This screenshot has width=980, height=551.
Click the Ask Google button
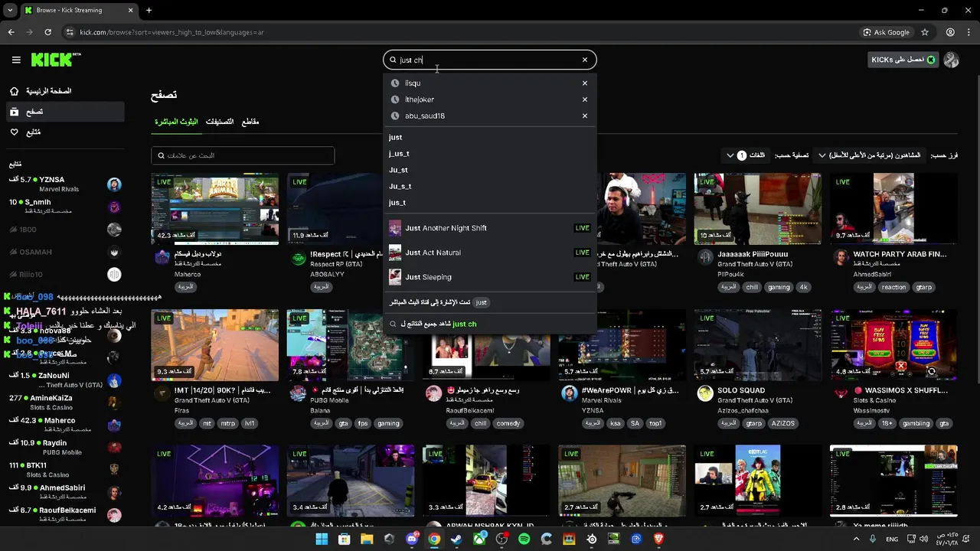pyautogui.click(x=887, y=32)
